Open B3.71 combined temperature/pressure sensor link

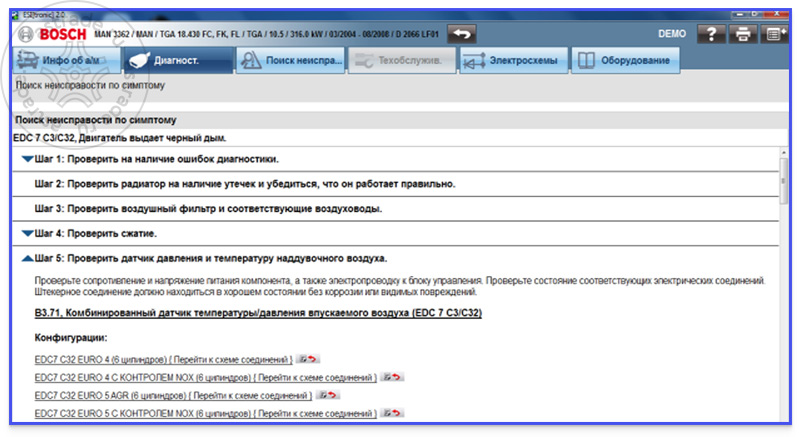pyautogui.click(x=258, y=313)
